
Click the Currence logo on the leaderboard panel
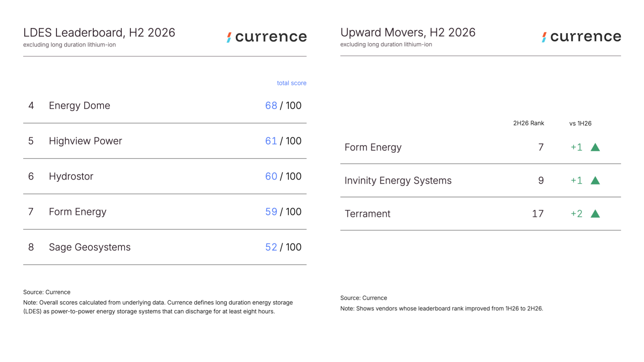pos(267,37)
